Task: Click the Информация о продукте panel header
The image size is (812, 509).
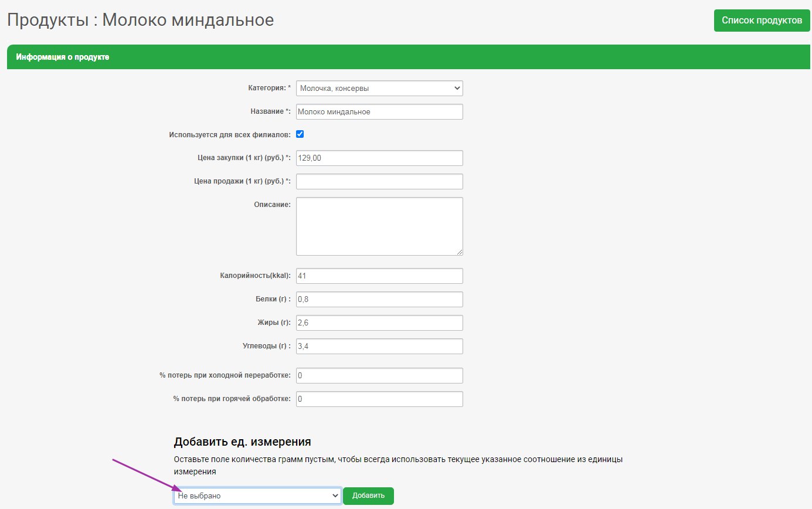Action: 63,57
